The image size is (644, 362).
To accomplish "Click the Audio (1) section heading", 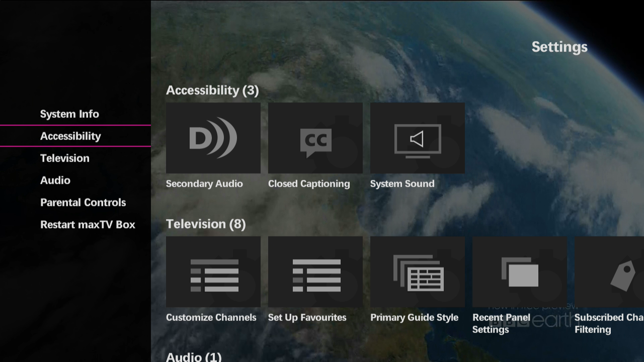I will pyautogui.click(x=194, y=357).
